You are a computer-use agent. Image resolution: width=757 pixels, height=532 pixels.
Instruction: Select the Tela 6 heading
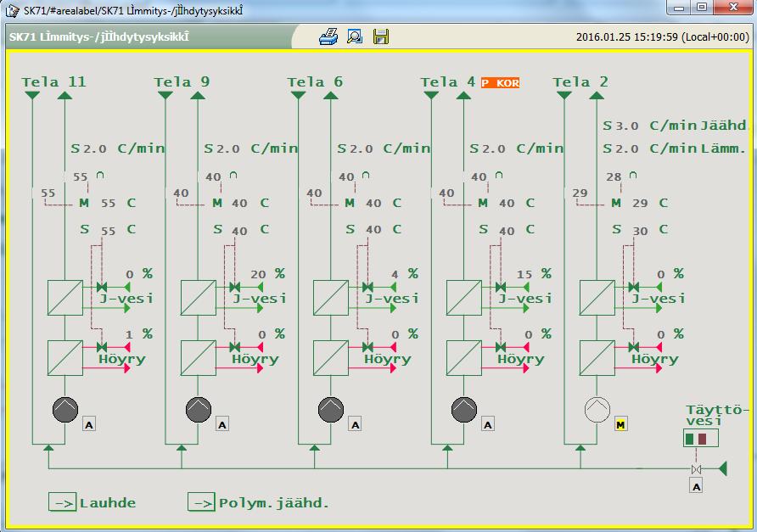coord(315,81)
